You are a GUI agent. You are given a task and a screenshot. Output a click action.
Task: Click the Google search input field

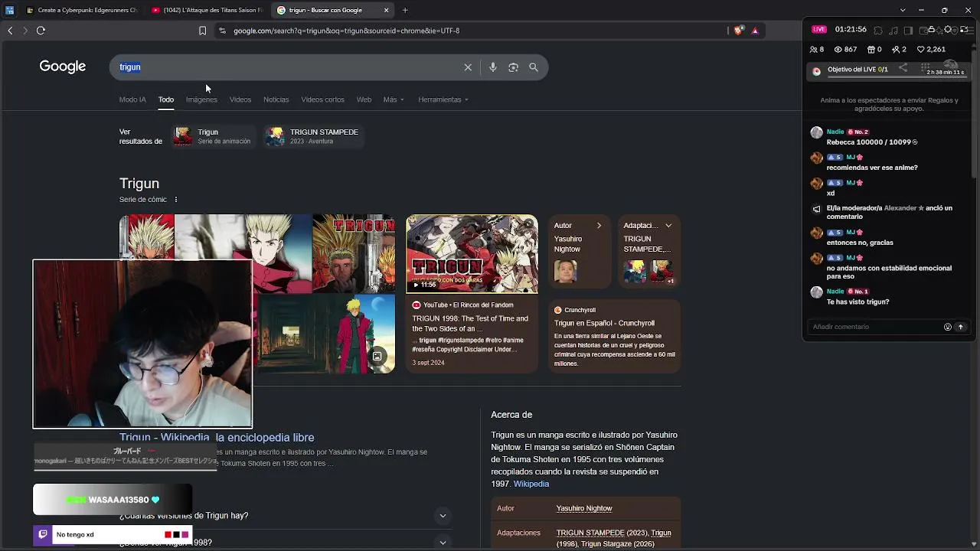click(291, 67)
